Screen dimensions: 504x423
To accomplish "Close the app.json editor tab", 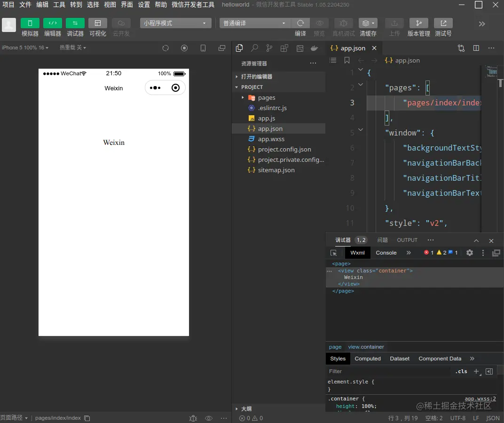I will [x=374, y=48].
